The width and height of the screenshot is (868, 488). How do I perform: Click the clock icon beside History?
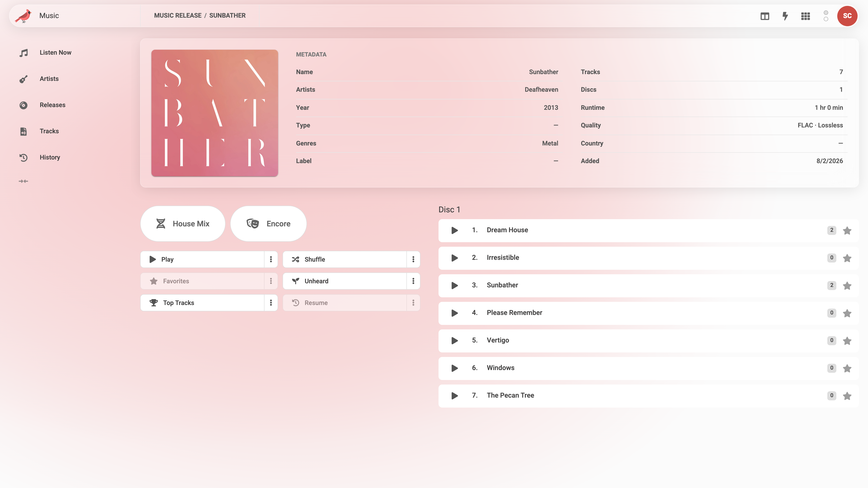coord(24,158)
